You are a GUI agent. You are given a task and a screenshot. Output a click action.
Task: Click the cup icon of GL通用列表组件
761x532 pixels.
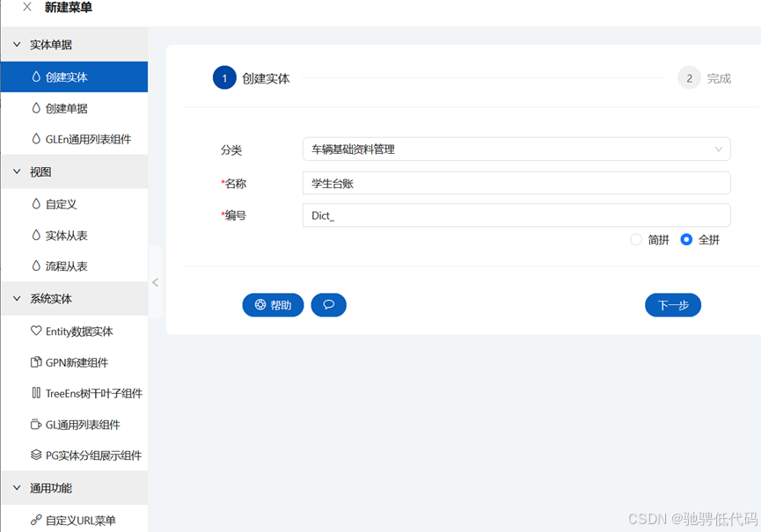[x=36, y=425]
